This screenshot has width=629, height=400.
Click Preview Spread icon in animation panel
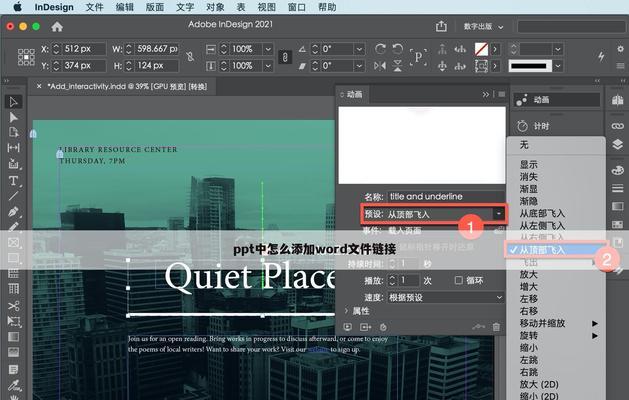point(347,327)
